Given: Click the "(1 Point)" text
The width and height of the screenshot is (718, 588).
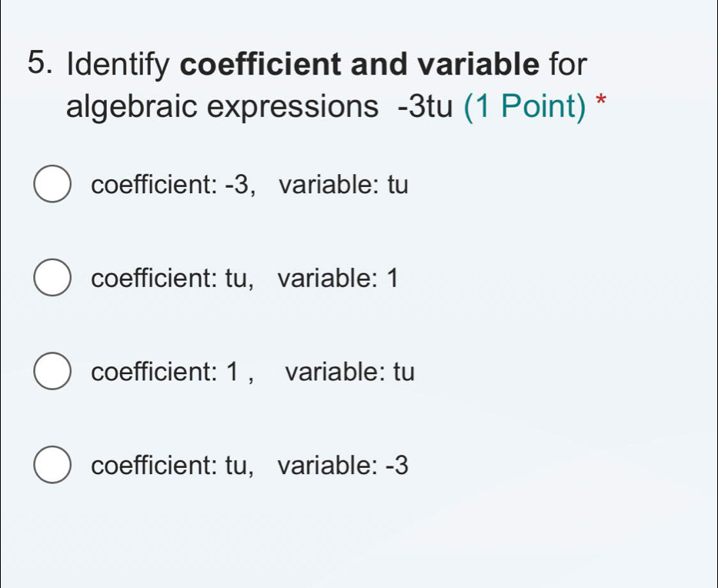Looking at the screenshot, I should click(x=526, y=105).
